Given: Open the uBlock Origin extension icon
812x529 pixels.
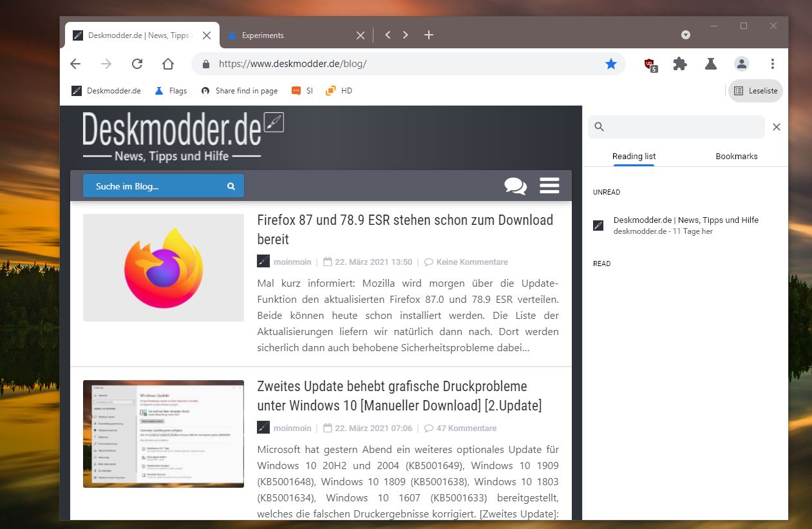Looking at the screenshot, I should pos(650,64).
